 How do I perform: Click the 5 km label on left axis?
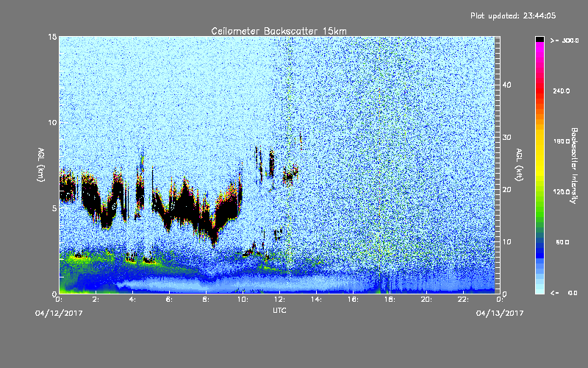click(54, 208)
